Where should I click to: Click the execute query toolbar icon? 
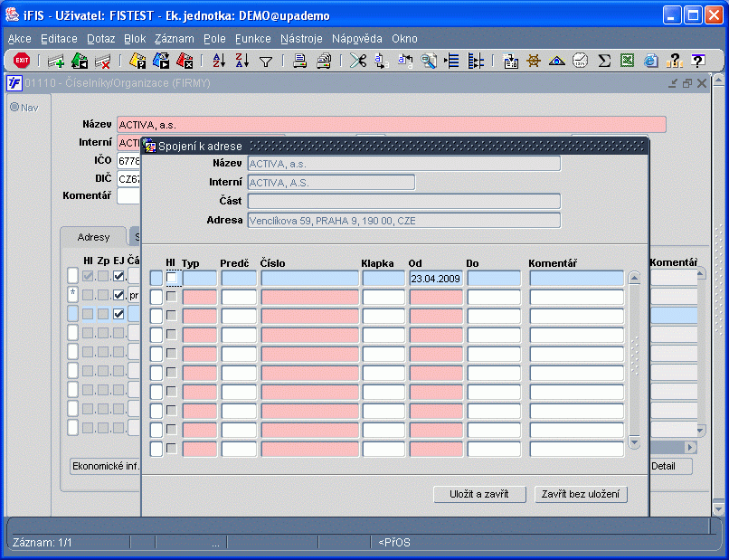161,61
